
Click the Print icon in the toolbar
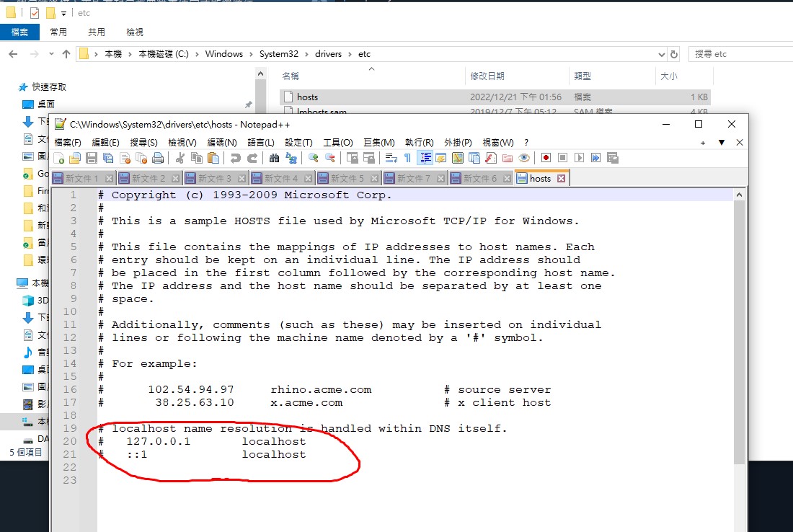point(158,158)
